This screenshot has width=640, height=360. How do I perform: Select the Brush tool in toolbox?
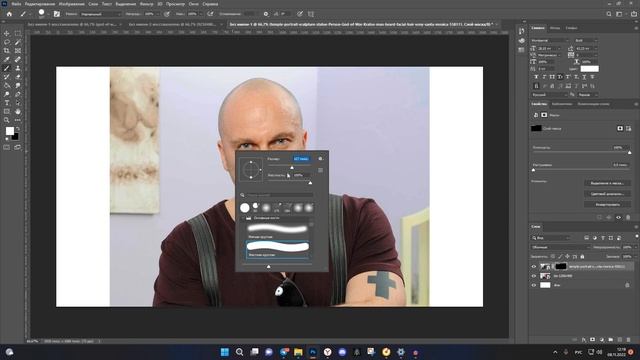7,68
